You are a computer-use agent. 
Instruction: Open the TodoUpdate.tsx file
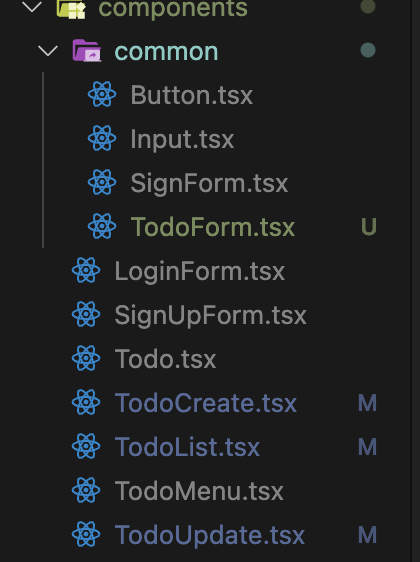[210, 535]
